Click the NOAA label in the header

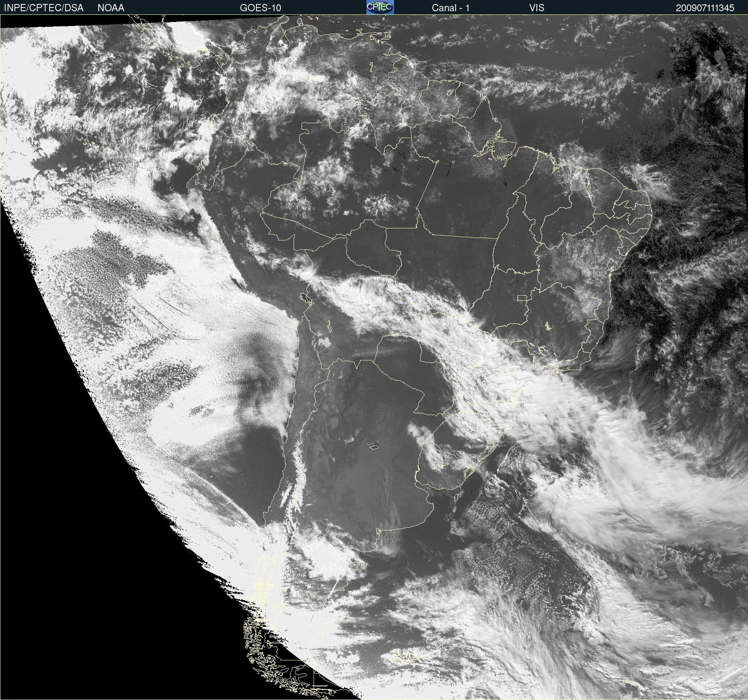coord(111,8)
